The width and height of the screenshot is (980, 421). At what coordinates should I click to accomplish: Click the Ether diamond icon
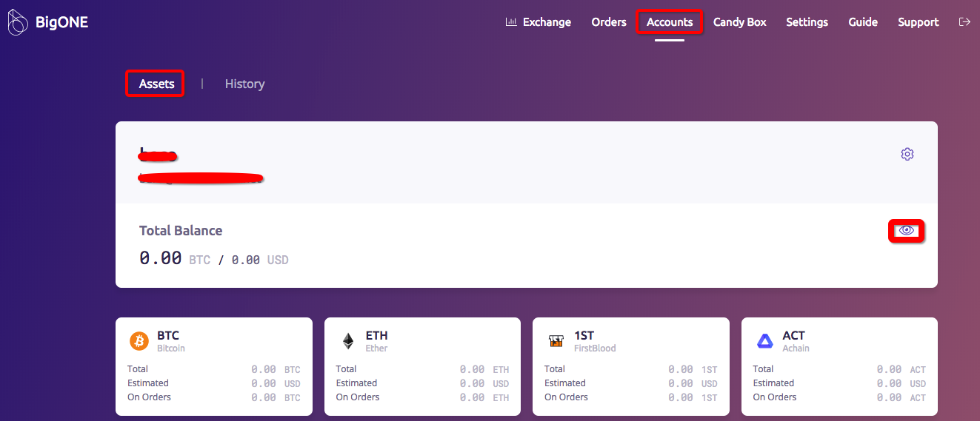[347, 341]
